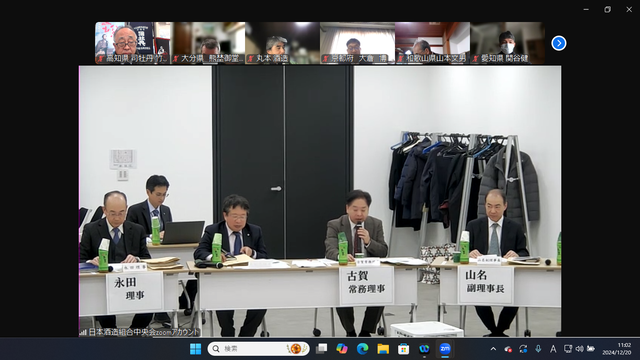The height and width of the screenshot is (360, 640).
Task: Open File Explorer from the taskbar
Action: pos(383,349)
